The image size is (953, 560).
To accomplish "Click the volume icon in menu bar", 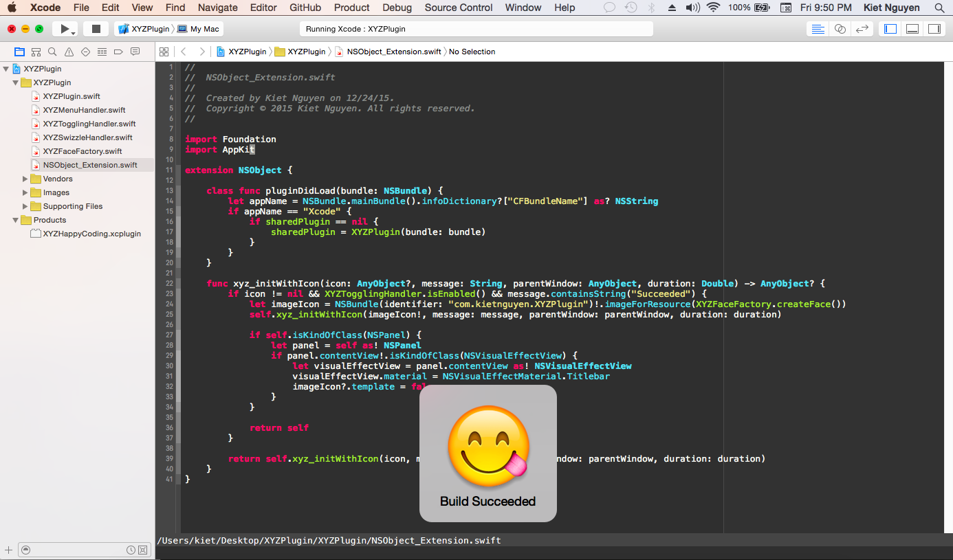I will [x=692, y=8].
